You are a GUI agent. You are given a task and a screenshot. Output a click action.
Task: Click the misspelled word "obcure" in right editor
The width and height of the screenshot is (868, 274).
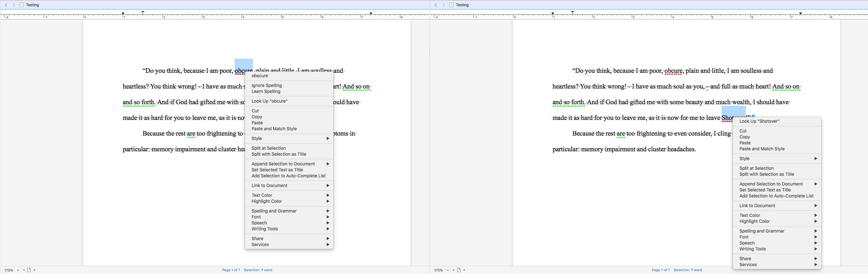[x=673, y=71]
